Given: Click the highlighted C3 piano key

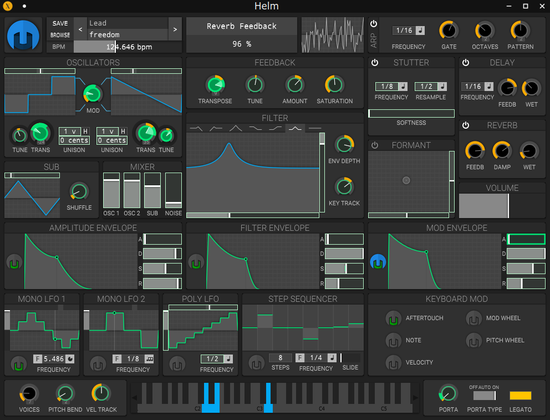Looking at the screenshot, I should tap(268, 408).
